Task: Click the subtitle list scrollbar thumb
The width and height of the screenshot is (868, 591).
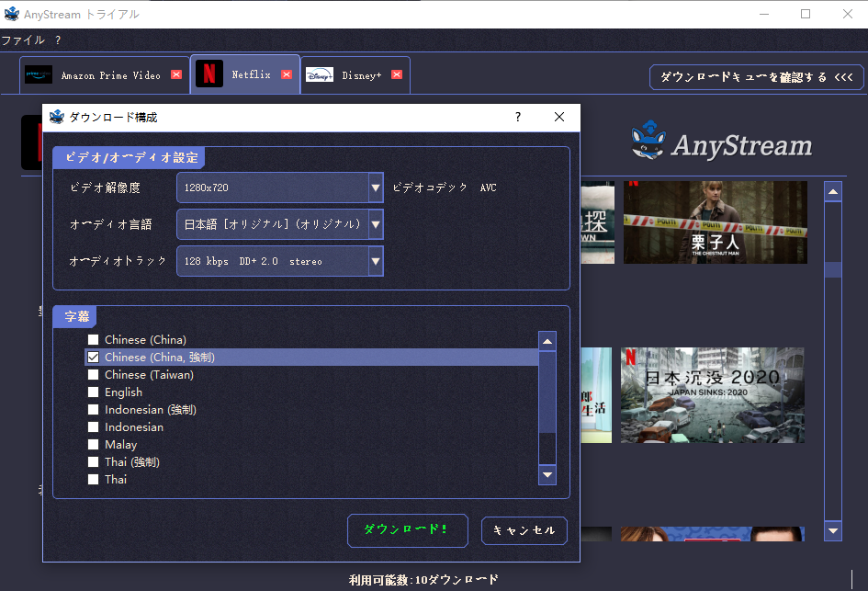Action: [x=547, y=392]
